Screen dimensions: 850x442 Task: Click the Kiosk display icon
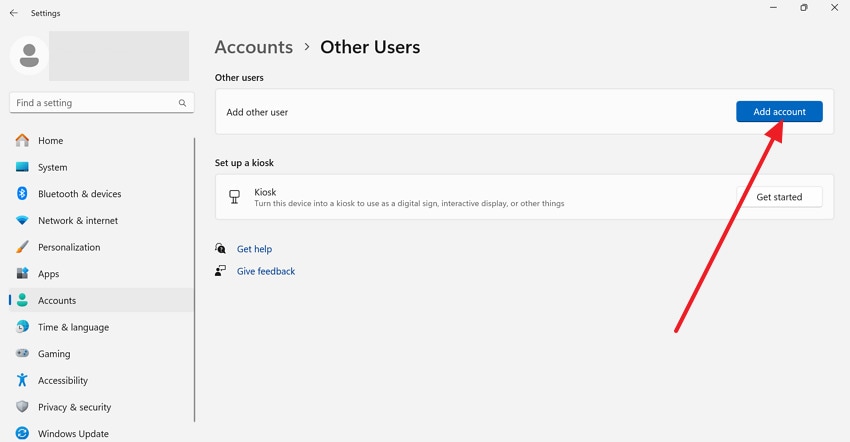tap(234, 197)
